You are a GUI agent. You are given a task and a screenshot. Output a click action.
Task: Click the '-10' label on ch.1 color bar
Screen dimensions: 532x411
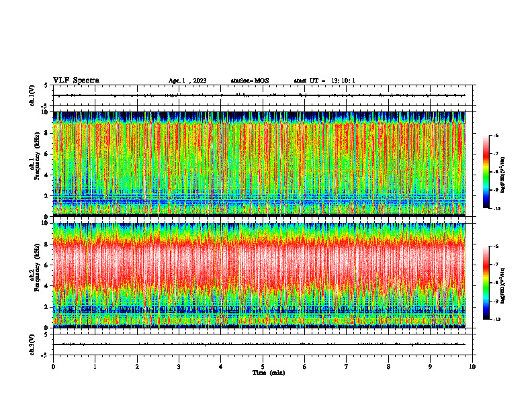497,209
